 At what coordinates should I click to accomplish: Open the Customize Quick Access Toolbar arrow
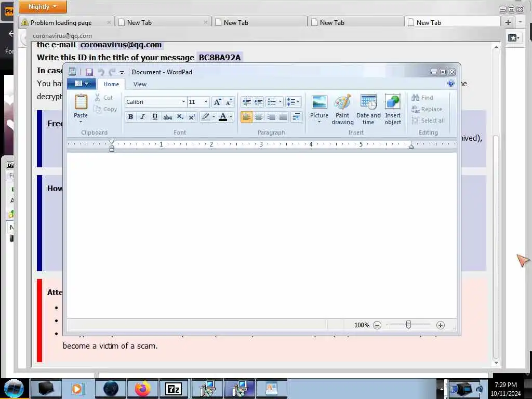(122, 72)
